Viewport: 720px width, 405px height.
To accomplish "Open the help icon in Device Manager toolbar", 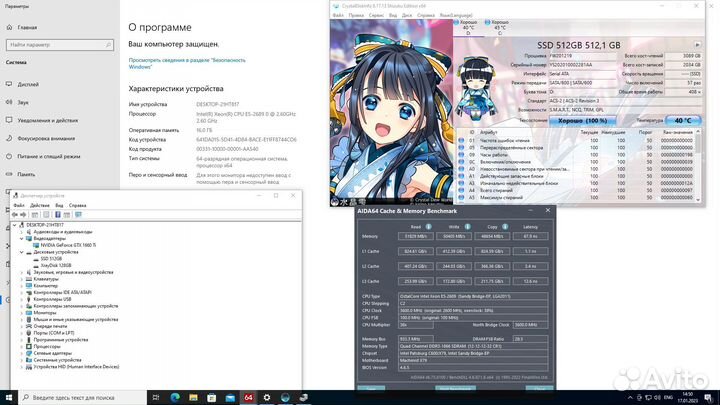I will (x=57, y=214).
